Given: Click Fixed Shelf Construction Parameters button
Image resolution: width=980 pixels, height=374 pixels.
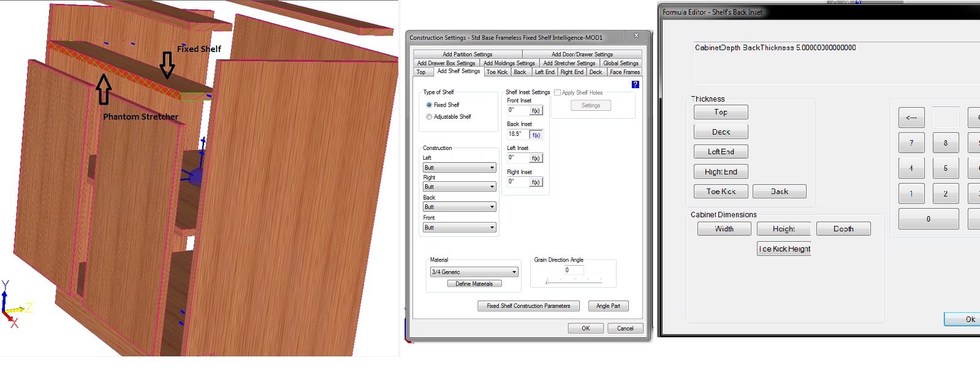Looking at the screenshot, I should [x=528, y=306].
